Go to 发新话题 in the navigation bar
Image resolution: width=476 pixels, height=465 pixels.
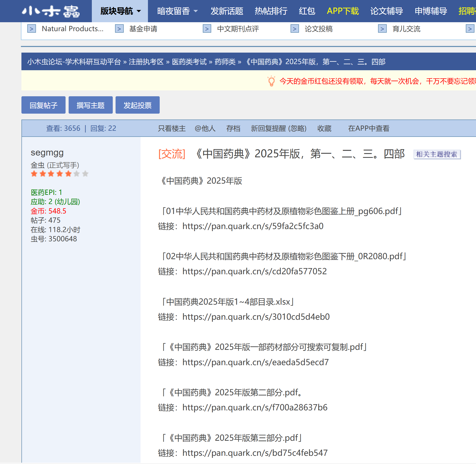(227, 11)
